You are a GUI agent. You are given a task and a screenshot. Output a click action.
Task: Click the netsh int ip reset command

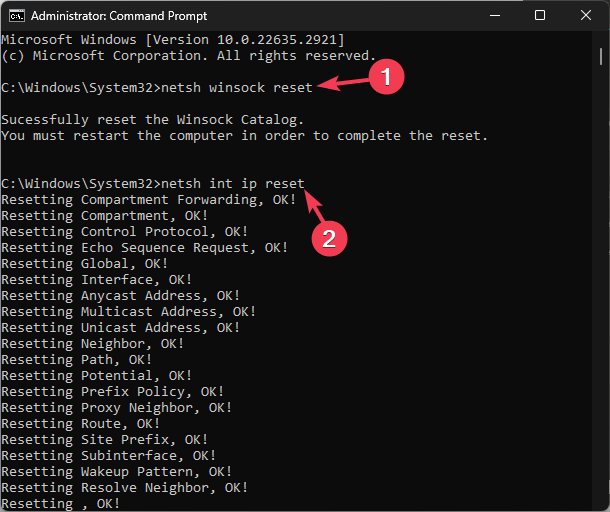click(233, 184)
